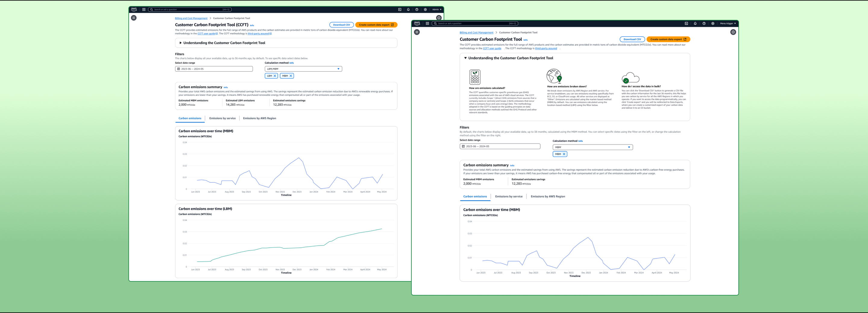Switch to Emissions by AWS Region, right window
Screen dimensions: 868x313
pyautogui.click(x=548, y=196)
